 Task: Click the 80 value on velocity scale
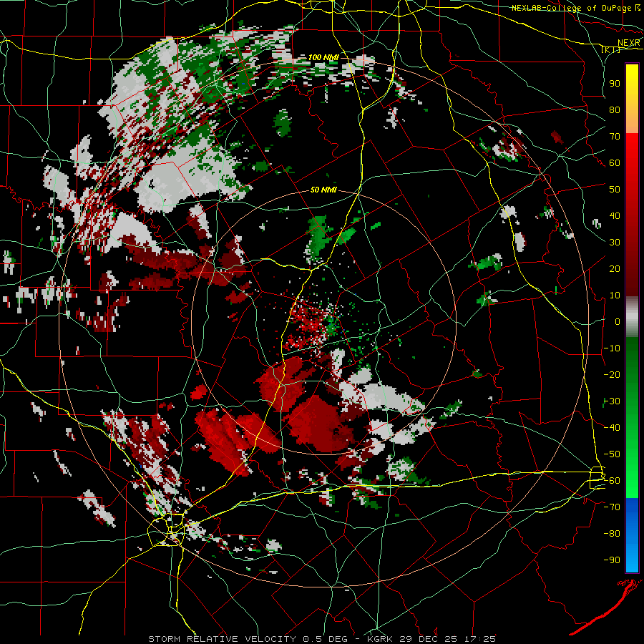pyautogui.click(x=615, y=109)
